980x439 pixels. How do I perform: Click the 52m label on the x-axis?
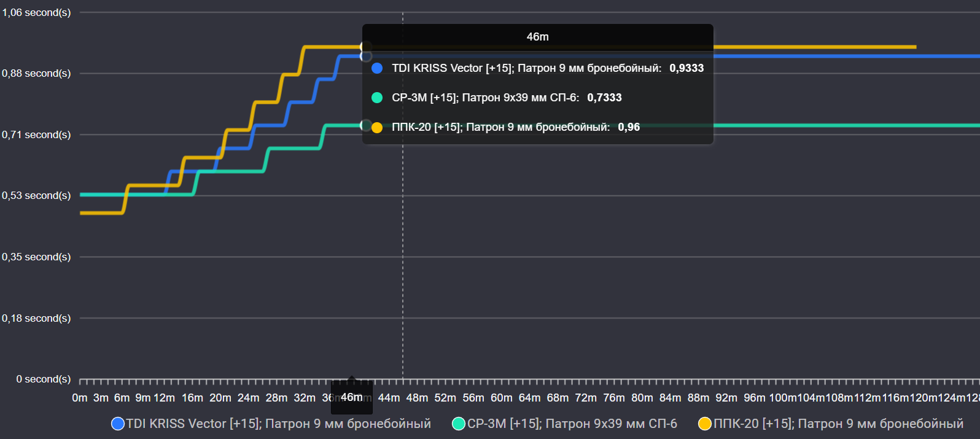click(x=445, y=398)
